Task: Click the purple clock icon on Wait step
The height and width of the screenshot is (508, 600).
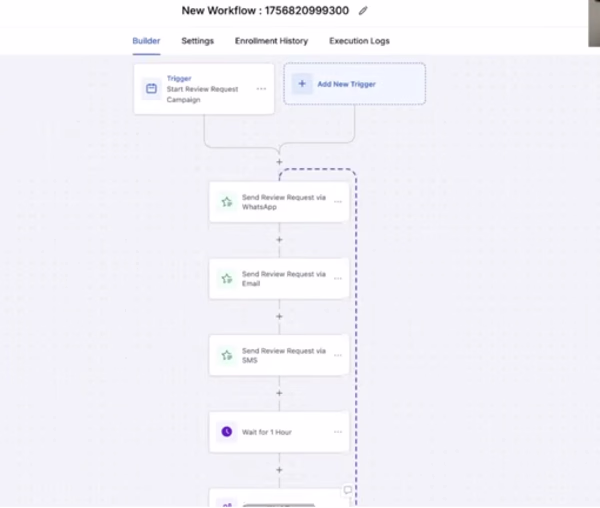Action: (x=227, y=432)
